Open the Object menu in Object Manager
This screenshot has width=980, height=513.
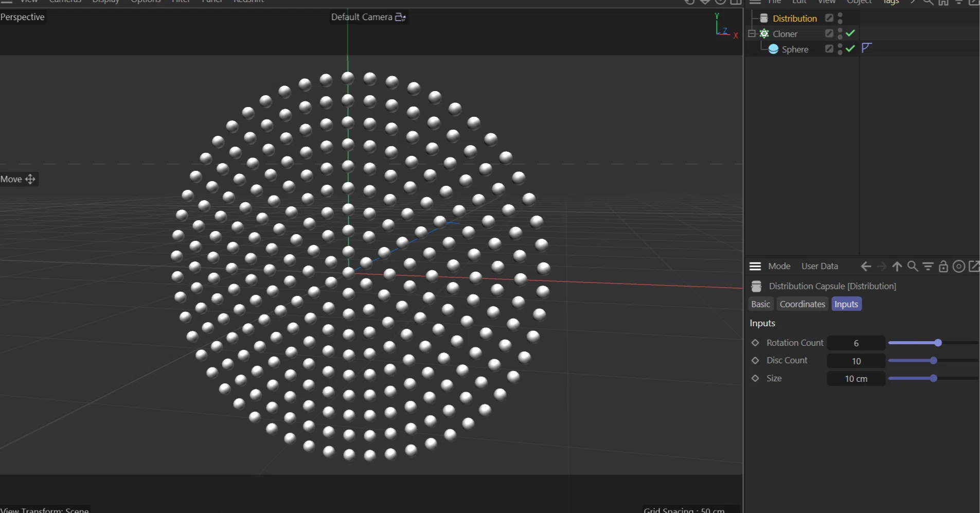tap(860, 2)
